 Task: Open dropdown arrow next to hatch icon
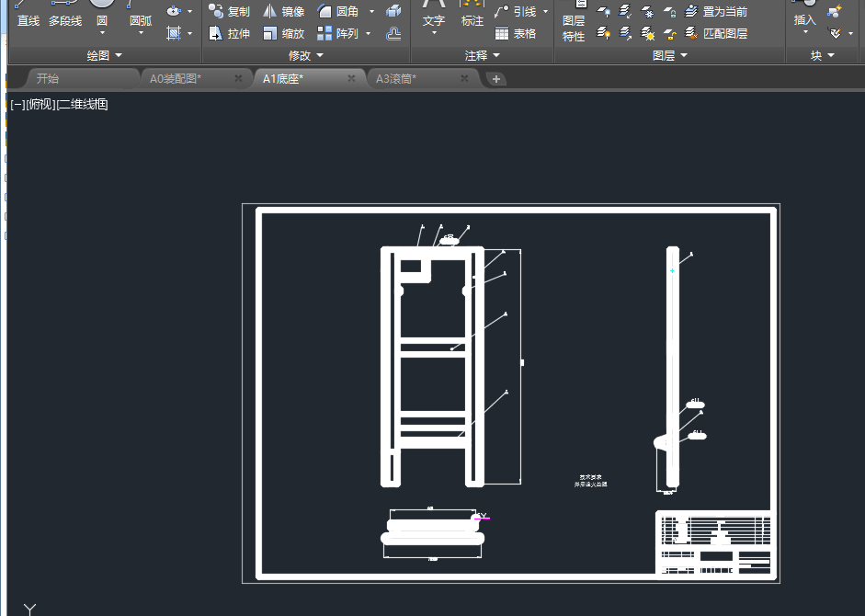point(189,34)
